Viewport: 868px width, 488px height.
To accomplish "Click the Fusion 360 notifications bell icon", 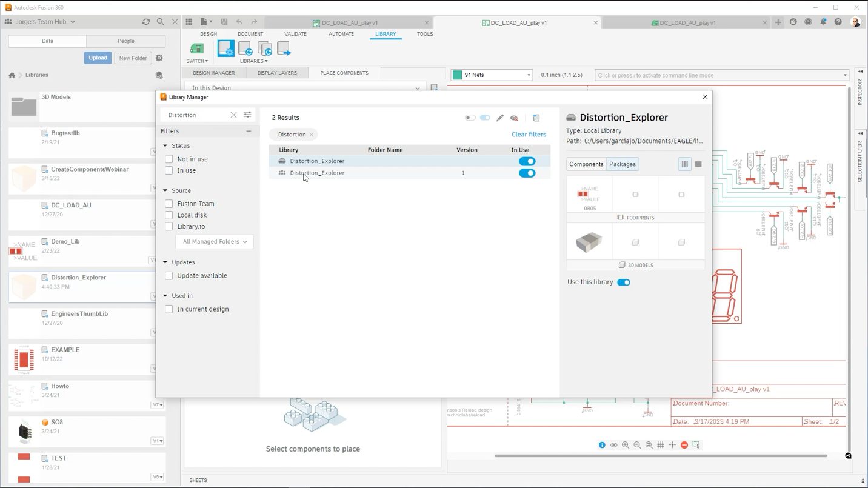I will click(x=823, y=22).
